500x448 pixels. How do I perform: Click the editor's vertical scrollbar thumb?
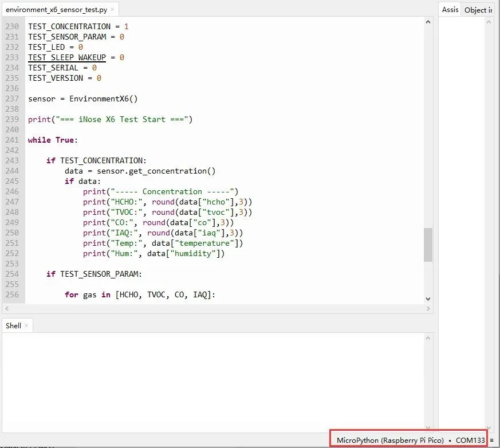point(428,245)
